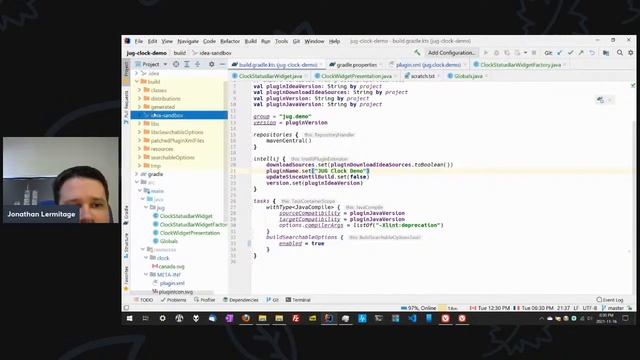Expand the gradle folder arrow
The image size is (640, 360).
pos(137,174)
